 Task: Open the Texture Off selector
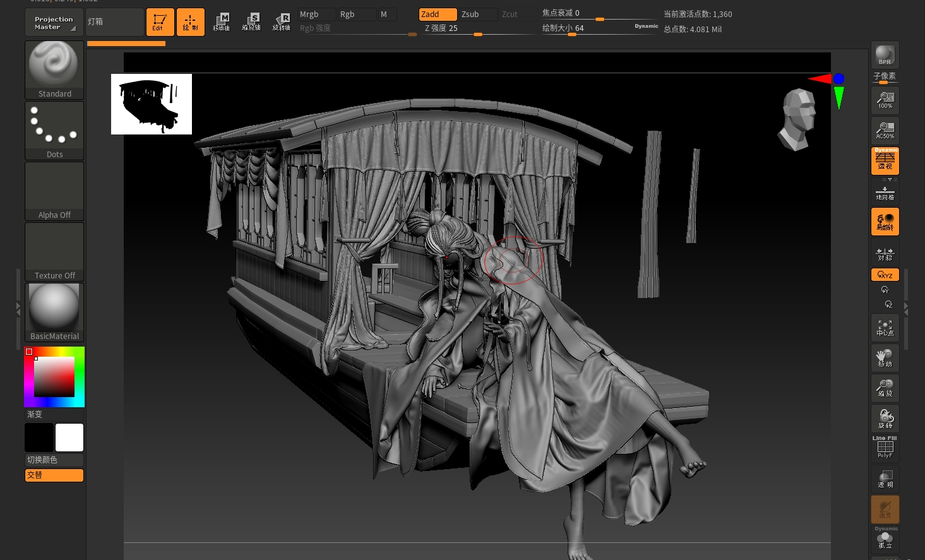click(x=54, y=252)
